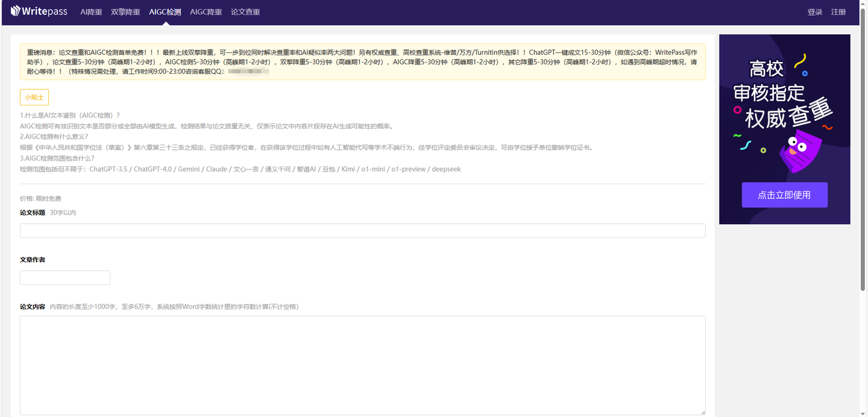Select the AIGC检测 nav tab
This screenshot has height=417, width=868.
click(165, 12)
